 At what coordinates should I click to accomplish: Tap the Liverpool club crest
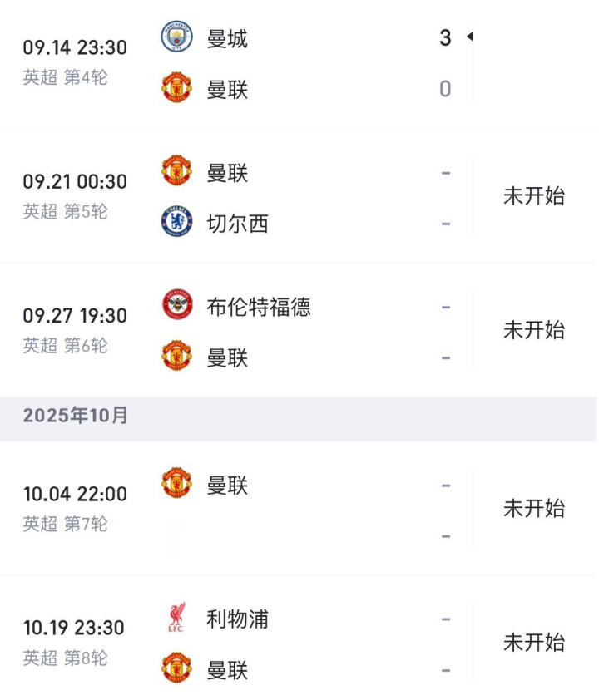pyautogui.click(x=176, y=619)
